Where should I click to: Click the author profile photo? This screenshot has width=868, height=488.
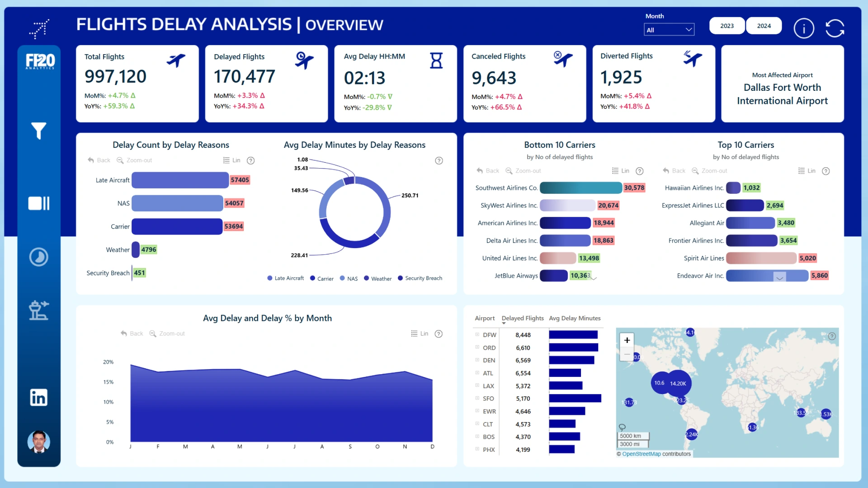click(x=39, y=441)
